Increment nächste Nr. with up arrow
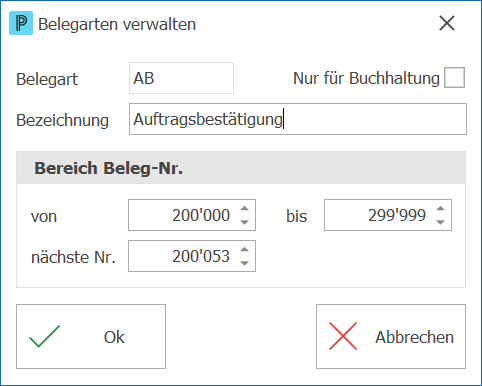The width and height of the screenshot is (482, 386). point(245,250)
